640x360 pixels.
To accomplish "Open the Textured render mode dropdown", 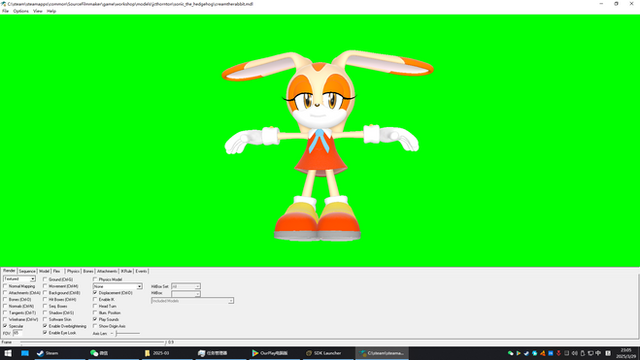I will pos(20,279).
